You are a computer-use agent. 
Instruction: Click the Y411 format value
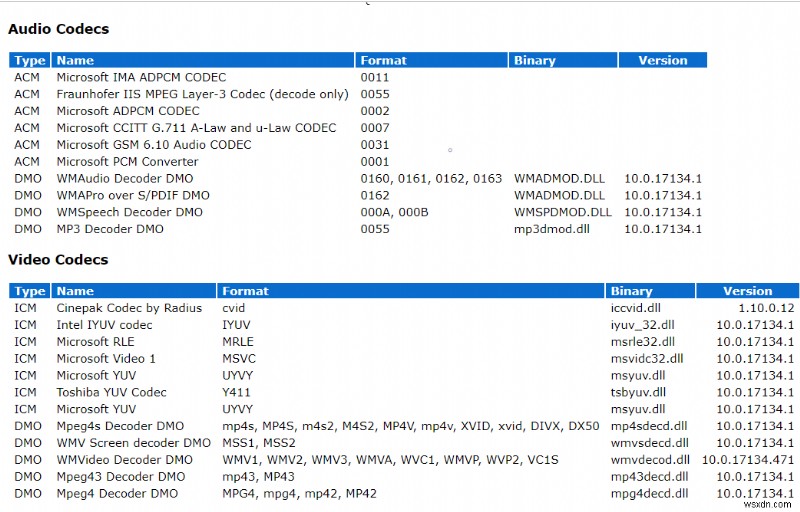tap(236, 392)
